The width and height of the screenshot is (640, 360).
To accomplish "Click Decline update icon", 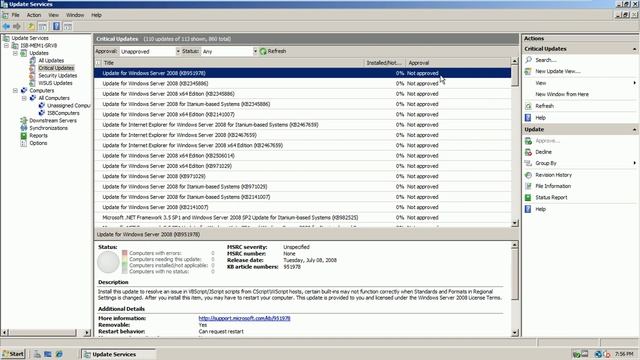I will pyautogui.click(x=528, y=152).
